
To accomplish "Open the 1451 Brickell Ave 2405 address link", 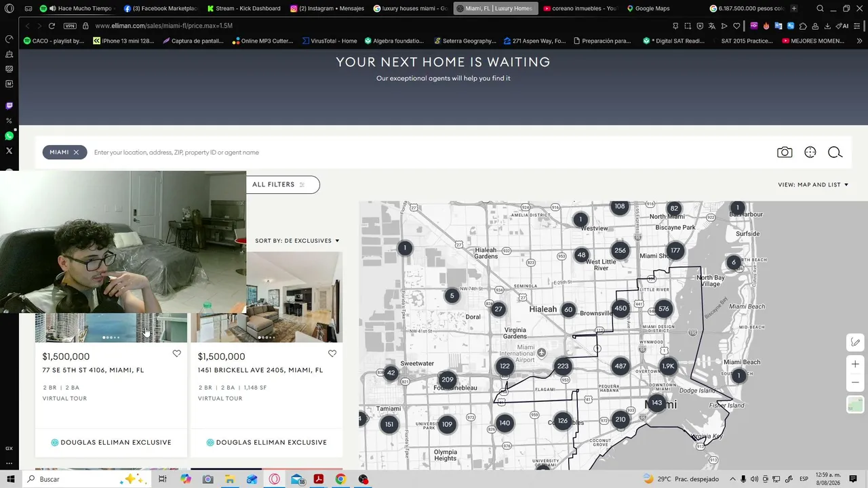I will (x=260, y=370).
